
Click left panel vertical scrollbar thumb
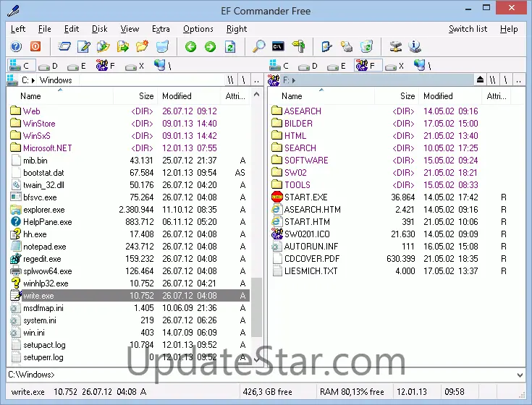pyautogui.click(x=257, y=307)
